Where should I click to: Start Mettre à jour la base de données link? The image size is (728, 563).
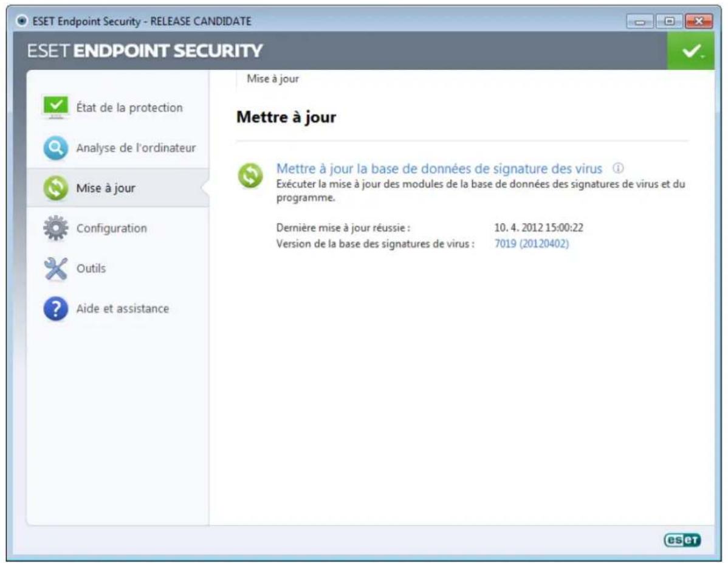click(x=439, y=168)
